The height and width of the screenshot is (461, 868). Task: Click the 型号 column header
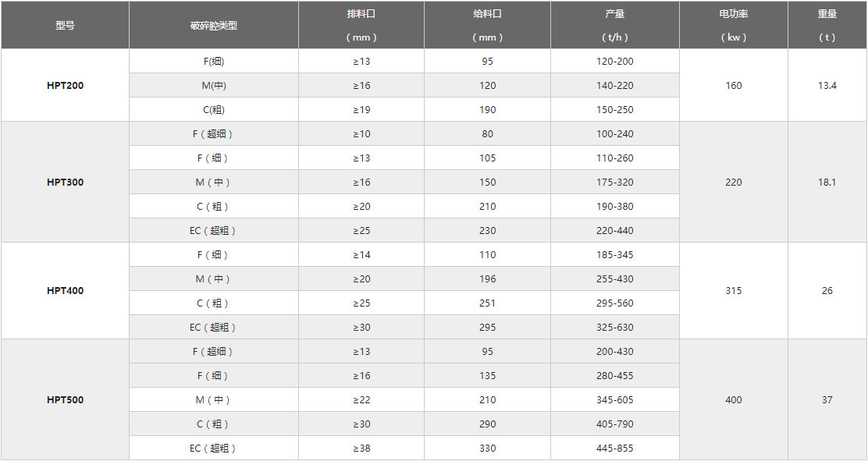[65, 25]
